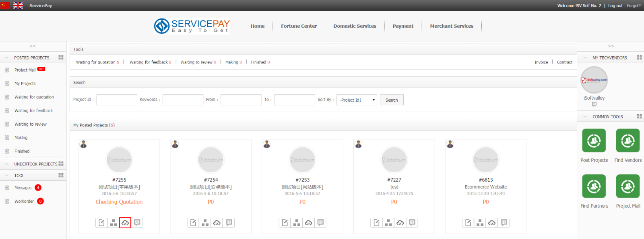Viewport: 644px width, 239px height.
Task: Open the Home menu
Action: point(258,26)
